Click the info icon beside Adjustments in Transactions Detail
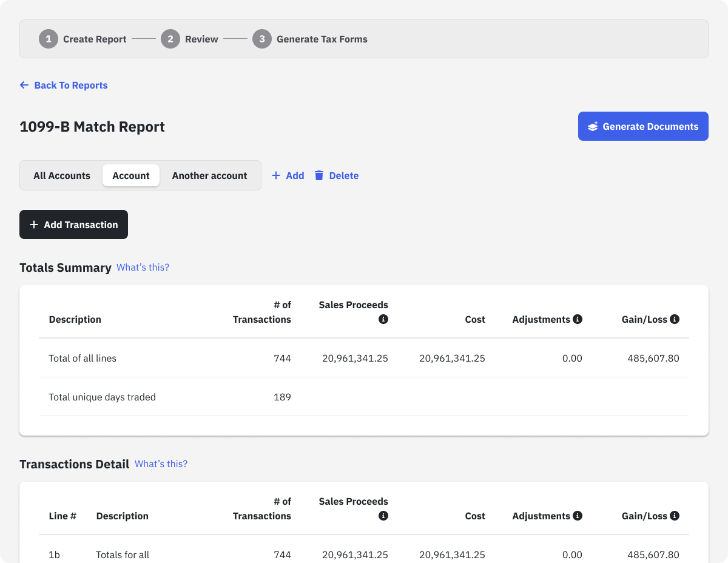 (x=579, y=516)
